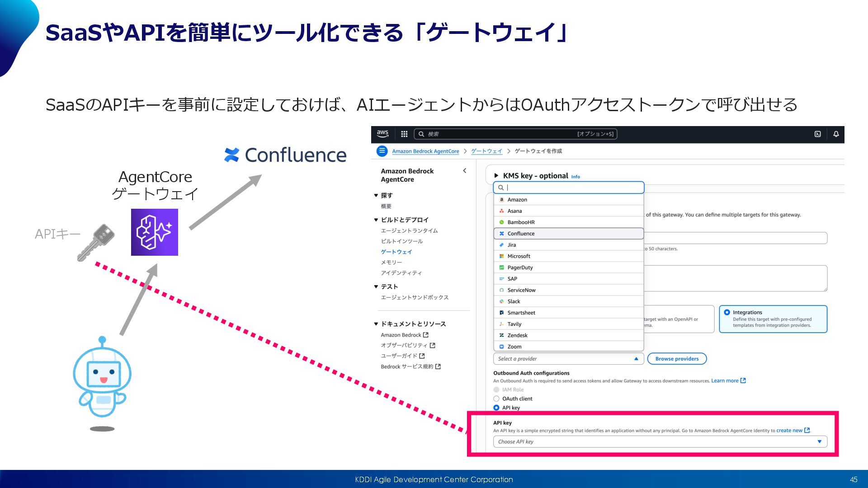Collapse the ドキュメントとリソース sidebar section
This screenshot has width=868, height=488.
click(376, 324)
